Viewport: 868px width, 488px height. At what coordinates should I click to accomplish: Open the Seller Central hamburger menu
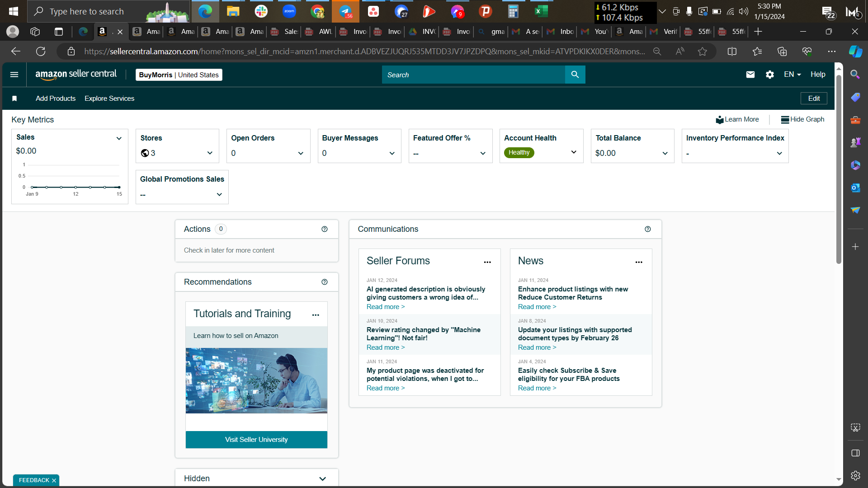coord(14,75)
